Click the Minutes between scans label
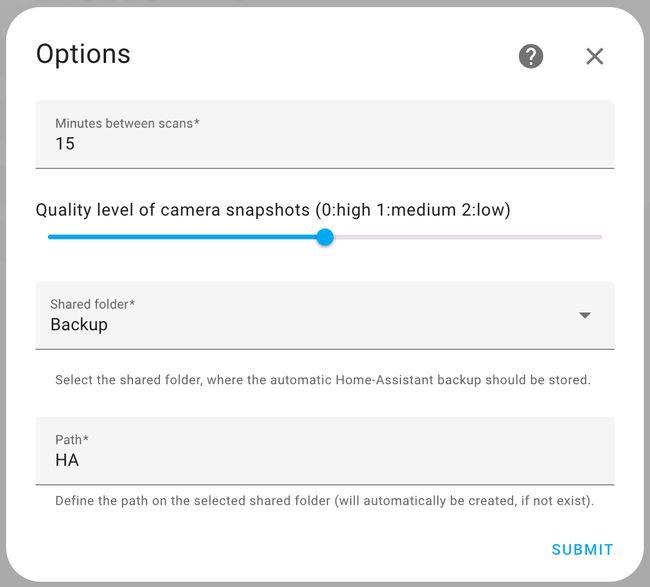The width and height of the screenshot is (650, 587). (x=127, y=123)
